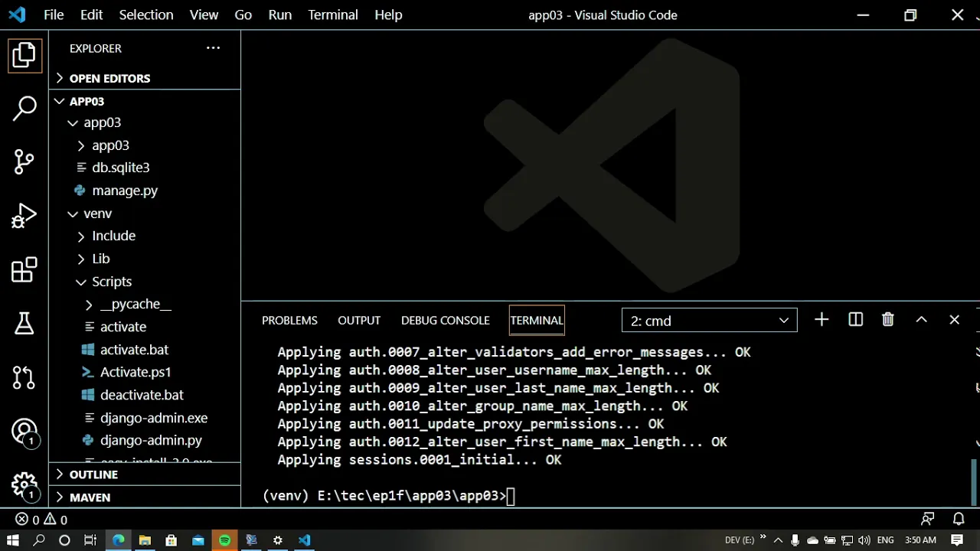Open the Extensions view

point(24,269)
